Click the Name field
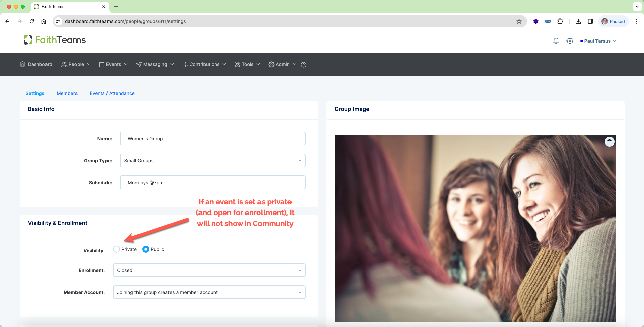The width and height of the screenshot is (644, 327). (213, 139)
